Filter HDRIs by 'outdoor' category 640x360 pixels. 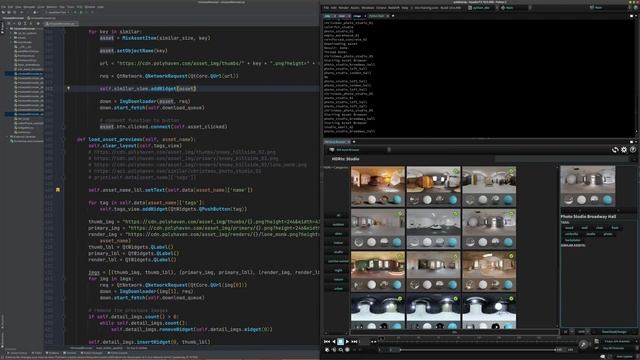point(338,224)
